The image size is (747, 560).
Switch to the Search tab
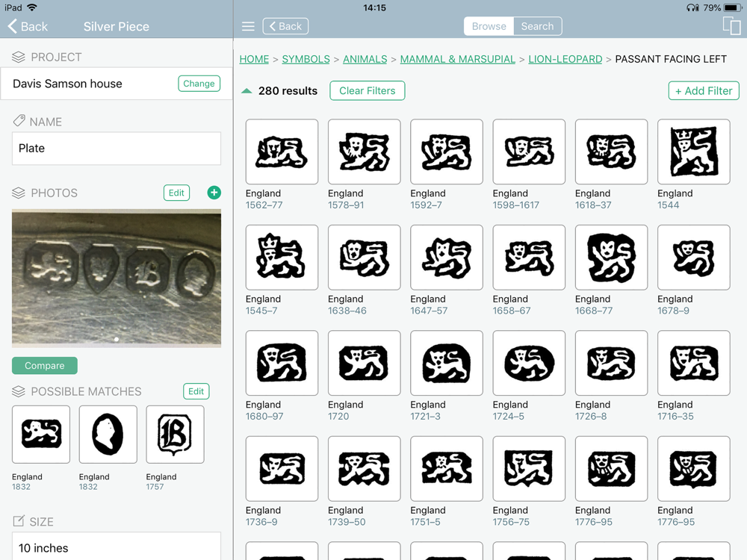pos(537,26)
